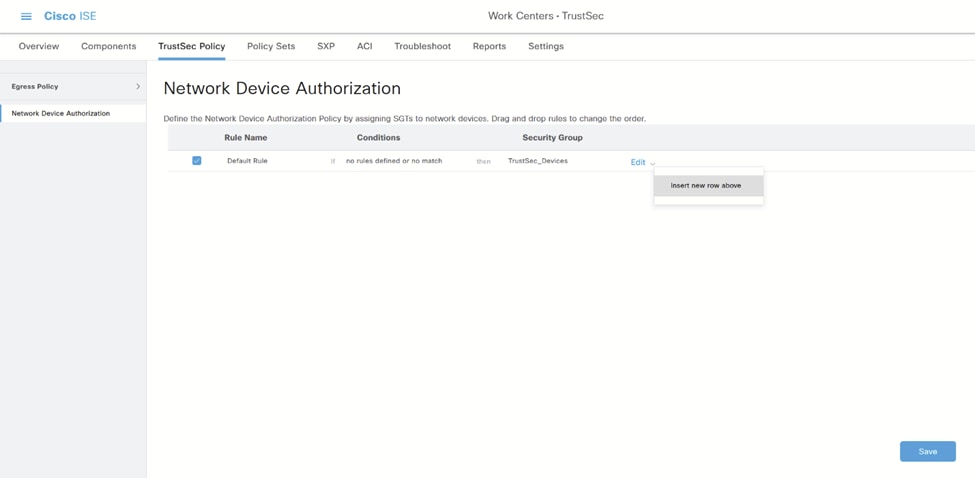Viewport: 975px width, 478px height.
Task: Click the Rule Name column header
Action: point(246,137)
